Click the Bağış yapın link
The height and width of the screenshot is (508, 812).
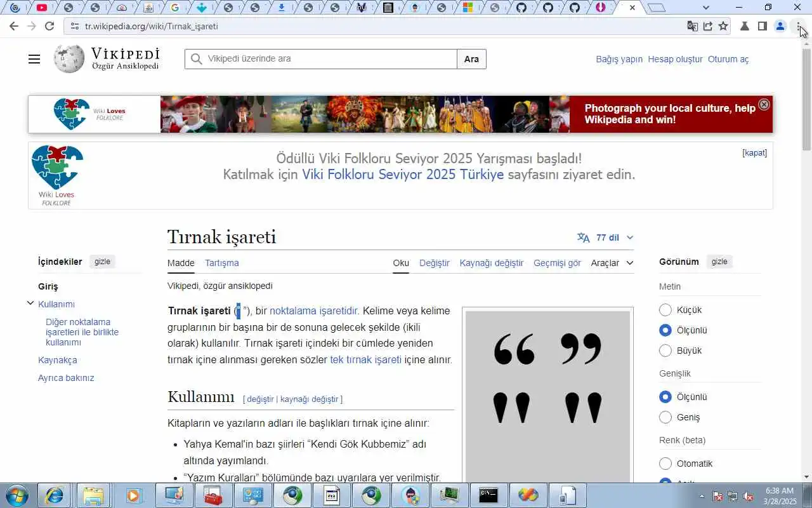pos(619,59)
